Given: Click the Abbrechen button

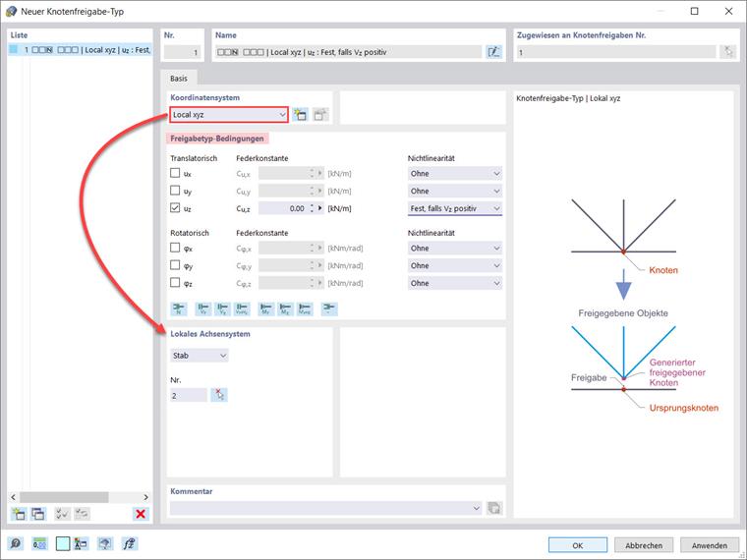Looking at the screenshot, I should point(644,545).
